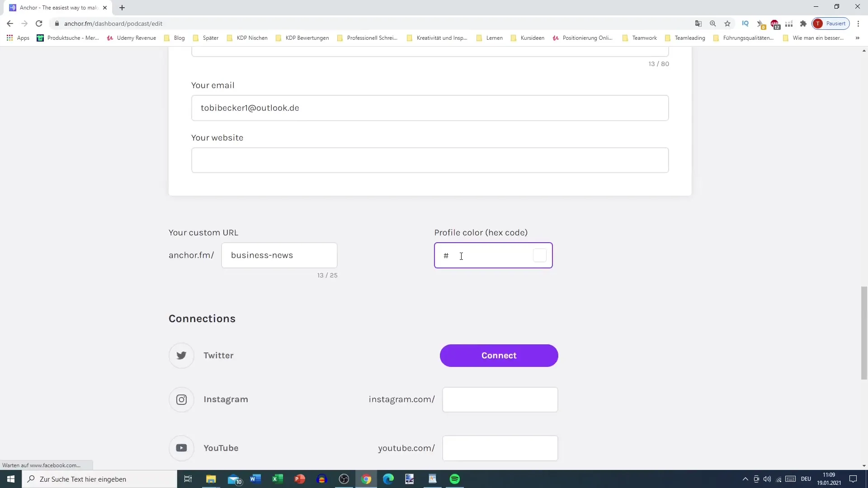Open the Google Translate icon in address bar
868x488 pixels.
pos(698,23)
